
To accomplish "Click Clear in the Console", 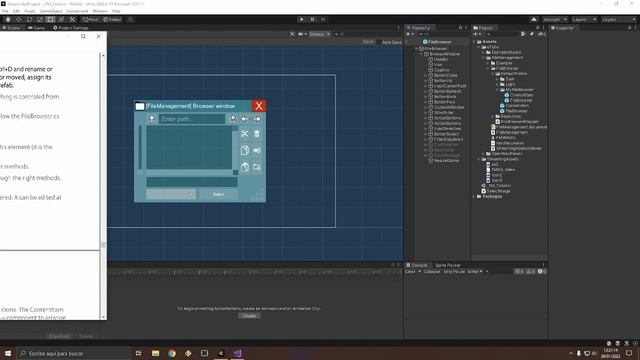I will [x=410, y=271].
